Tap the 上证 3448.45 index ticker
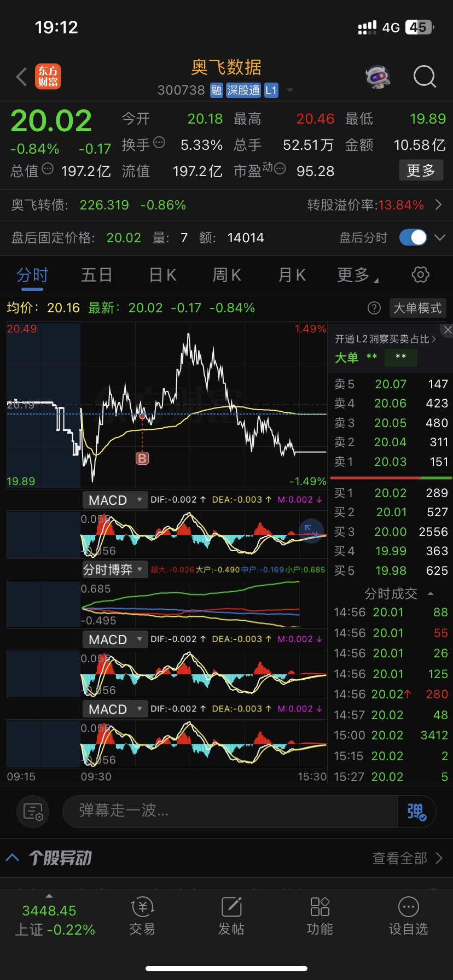The image size is (453, 980). pyautogui.click(x=55, y=920)
